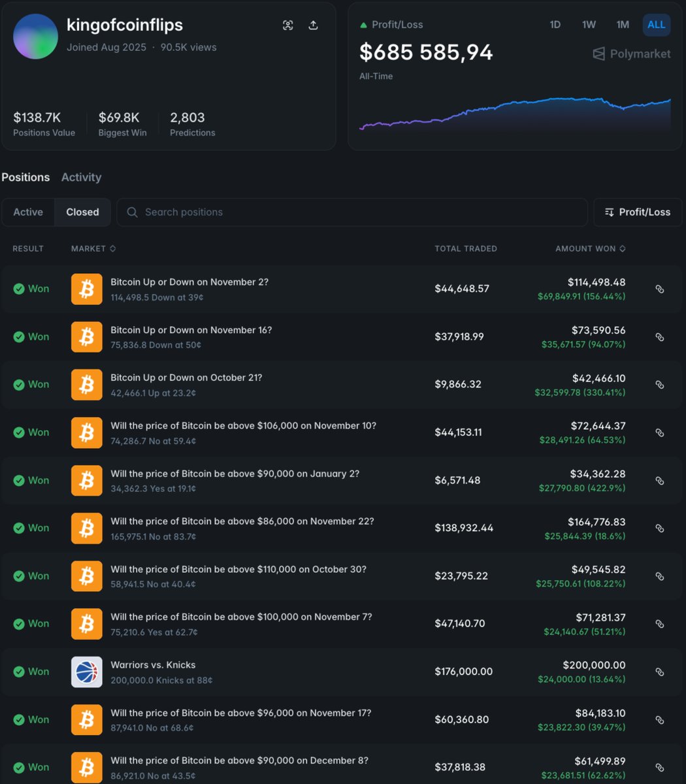Click the $176,000.00 total traded value

464,672
